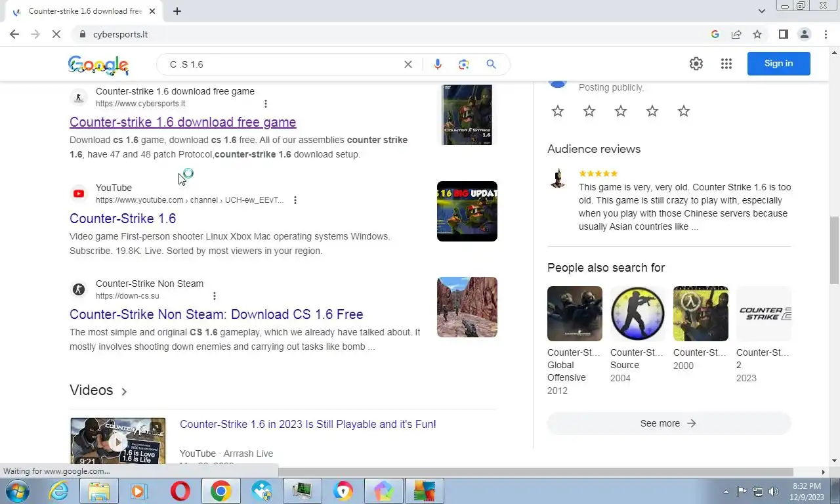Open Counter-Strike Non Steam: Download CS 1.6 Free
840x504 pixels.
pyautogui.click(x=217, y=314)
